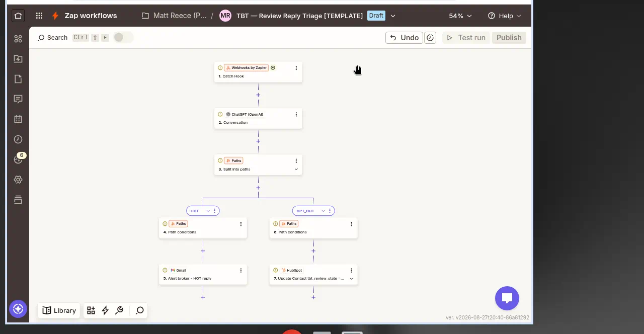This screenshot has width=644, height=334.
Task: Add a step after HubSpot Update Contact
Action: tap(313, 297)
